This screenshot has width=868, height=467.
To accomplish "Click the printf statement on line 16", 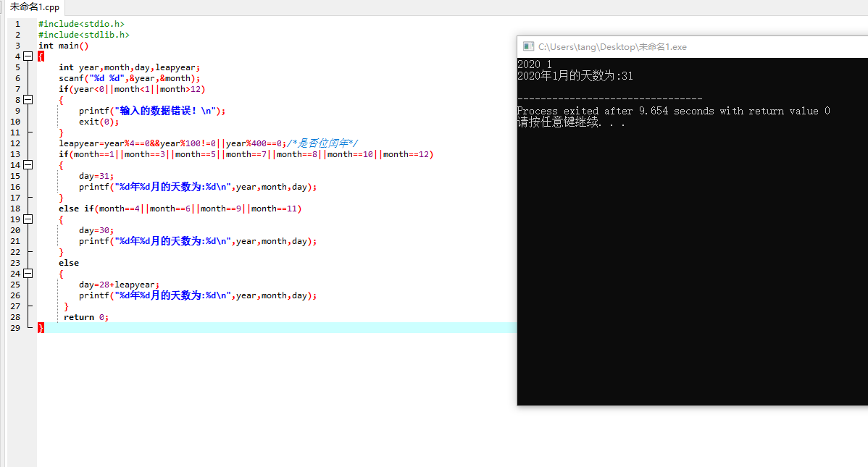I will [x=198, y=187].
